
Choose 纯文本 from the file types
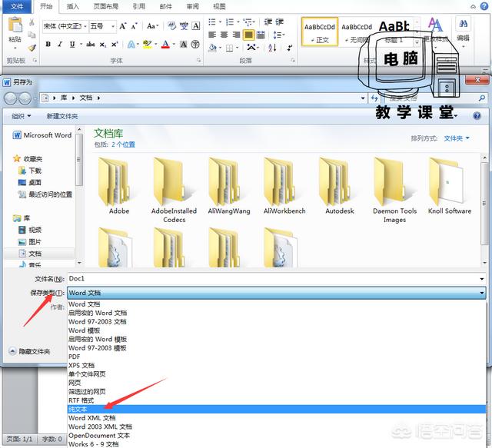pos(277,409)
